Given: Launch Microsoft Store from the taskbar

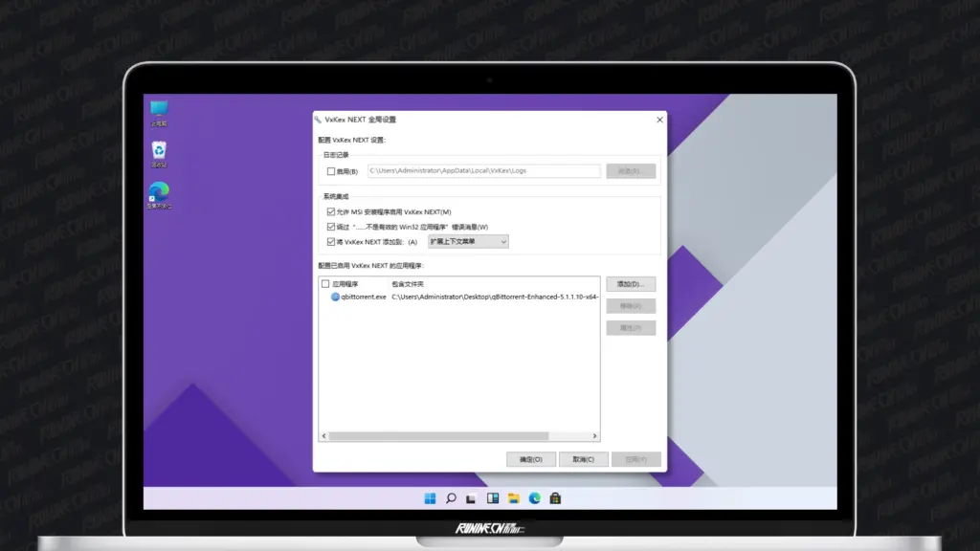Looking at the screenshot, I should point(556,498).
